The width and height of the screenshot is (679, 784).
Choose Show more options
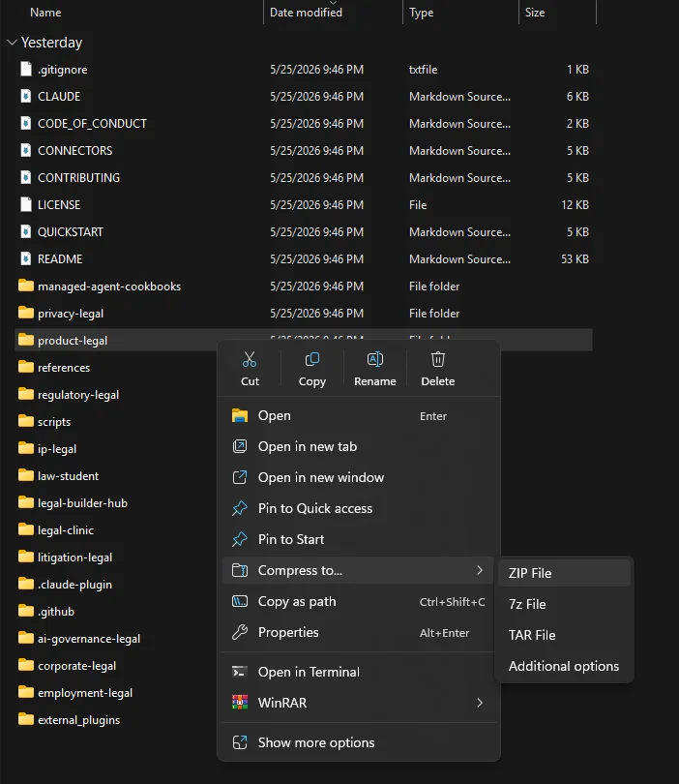[358, 742]
